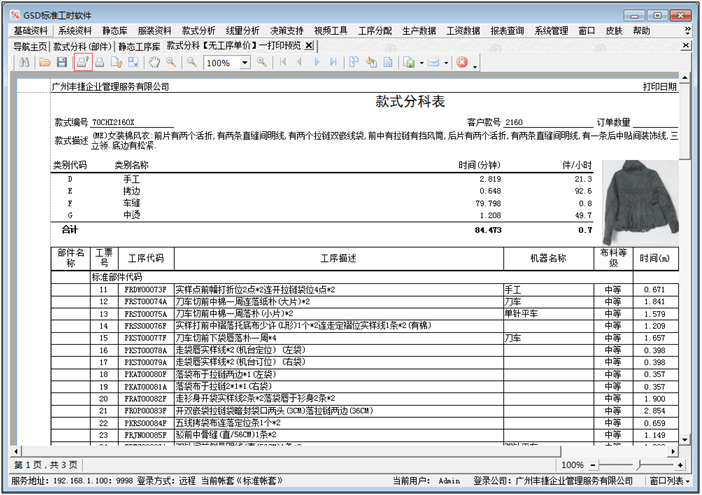This screenshot has height=495, width=702.
Task: Click the horizontal scrollbar right arrow
Action: 672,451
